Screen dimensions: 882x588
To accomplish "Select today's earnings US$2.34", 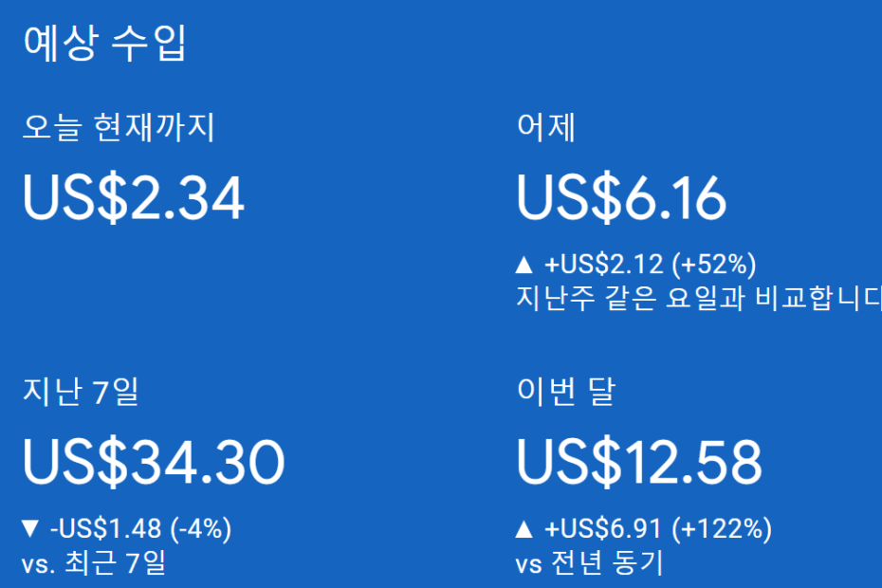I will tap(134, 198).
